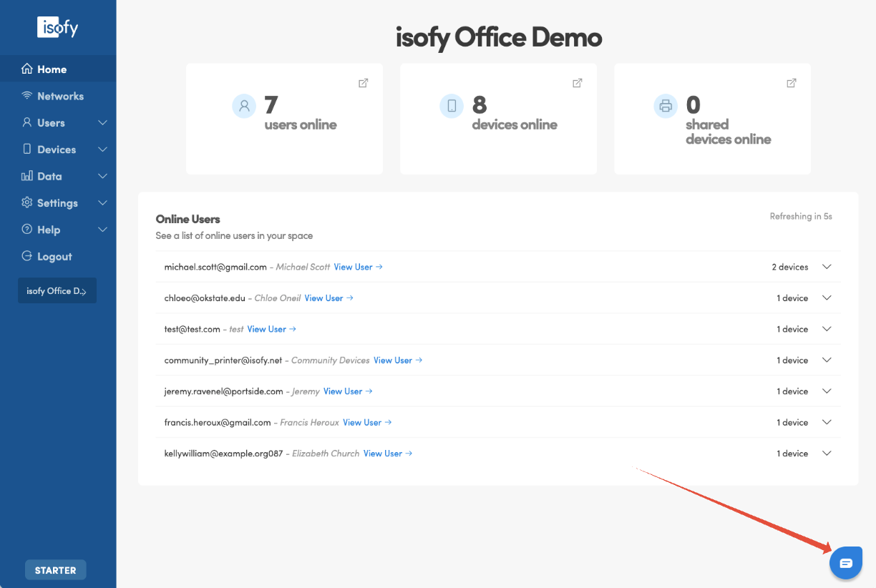876x588 pixels.
Task: Expand the chloeo@okstate.edu row chevron
Action: pos(827,298)
